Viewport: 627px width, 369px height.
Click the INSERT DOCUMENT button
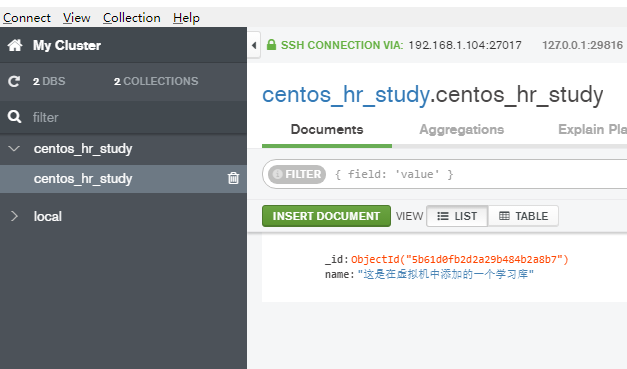coord(326,216)
